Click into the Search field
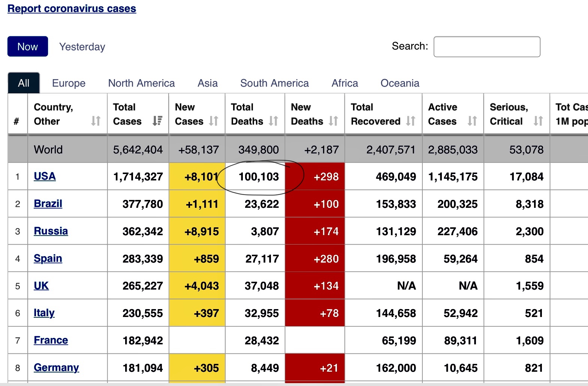 [486, 47]
